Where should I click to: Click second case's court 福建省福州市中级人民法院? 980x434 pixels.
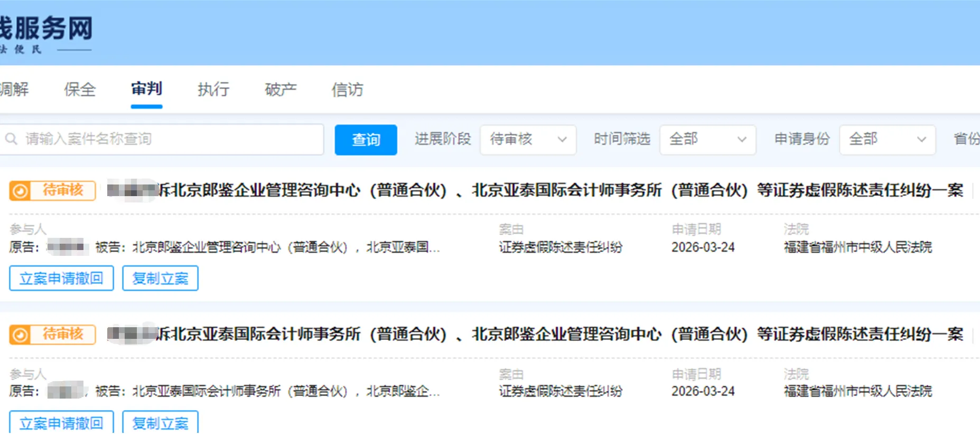(858, 391)
